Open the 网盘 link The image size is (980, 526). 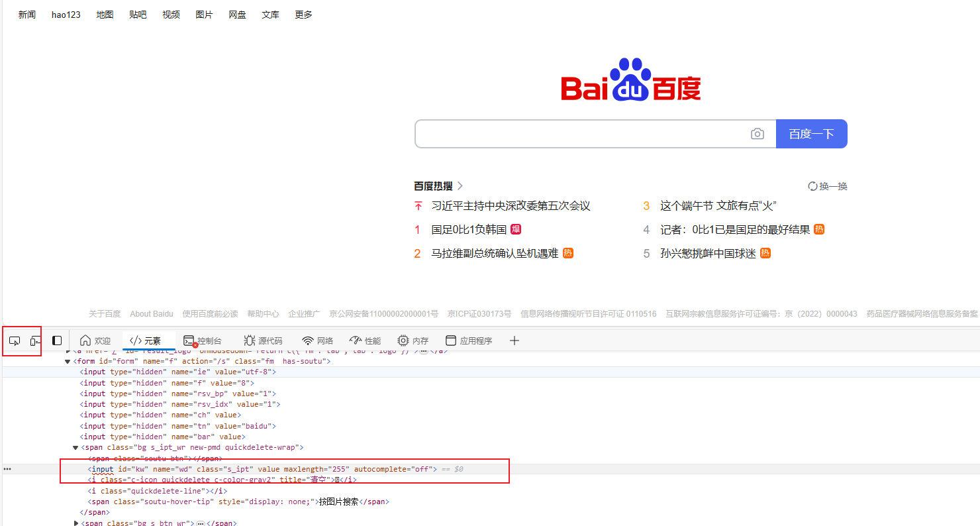point(237,15)
